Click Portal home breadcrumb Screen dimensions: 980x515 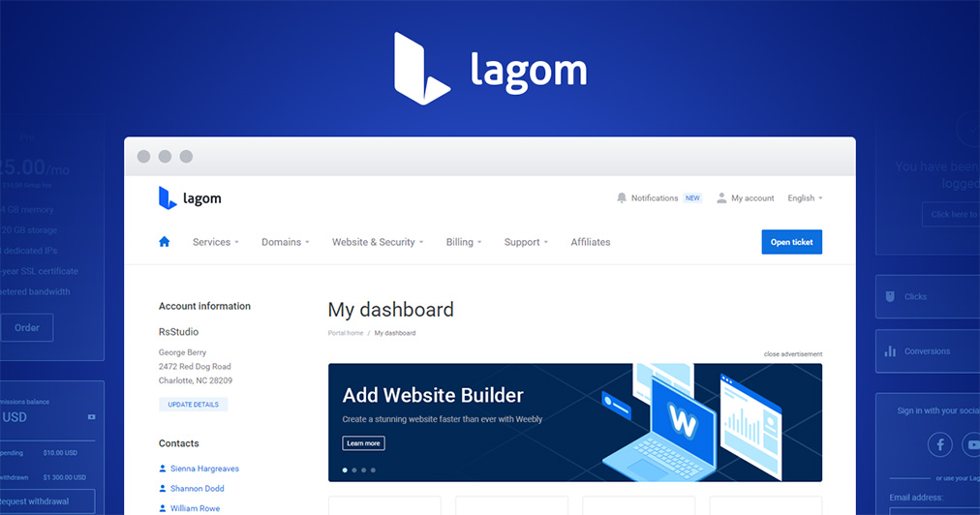[x=346, y=333]
